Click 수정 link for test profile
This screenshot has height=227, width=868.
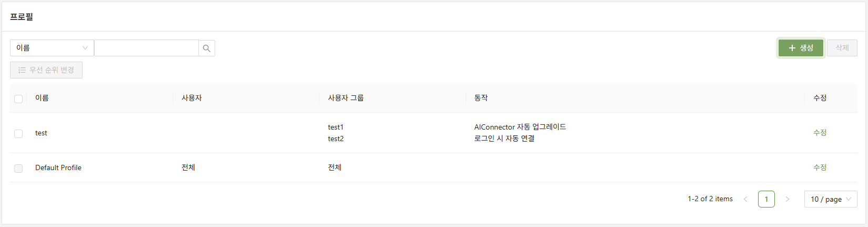coord(820,133)
